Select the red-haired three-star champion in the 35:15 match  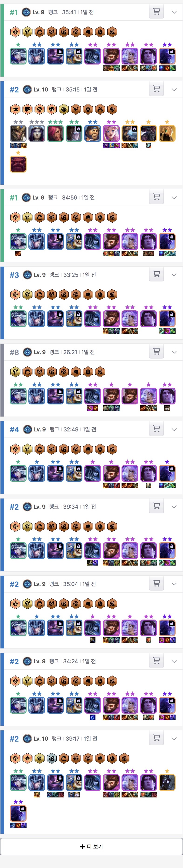click(55, 133)
